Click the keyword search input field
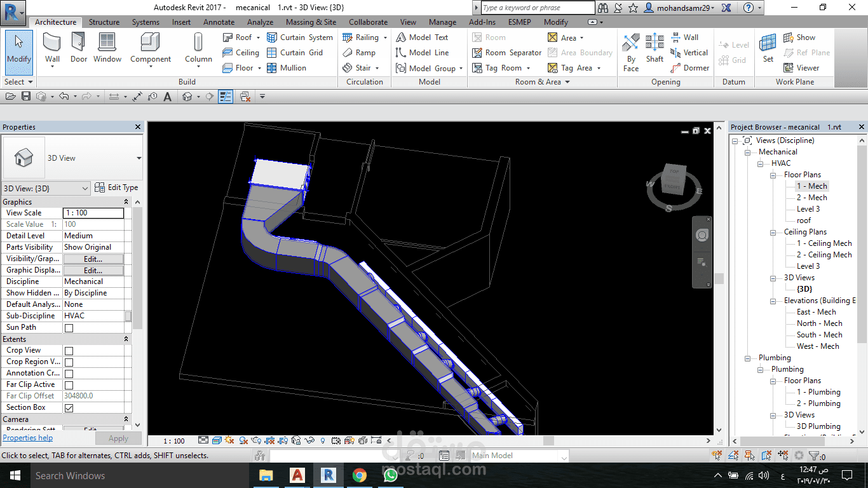The height and width of the screenshot is (488, 868). click(538, 8)
